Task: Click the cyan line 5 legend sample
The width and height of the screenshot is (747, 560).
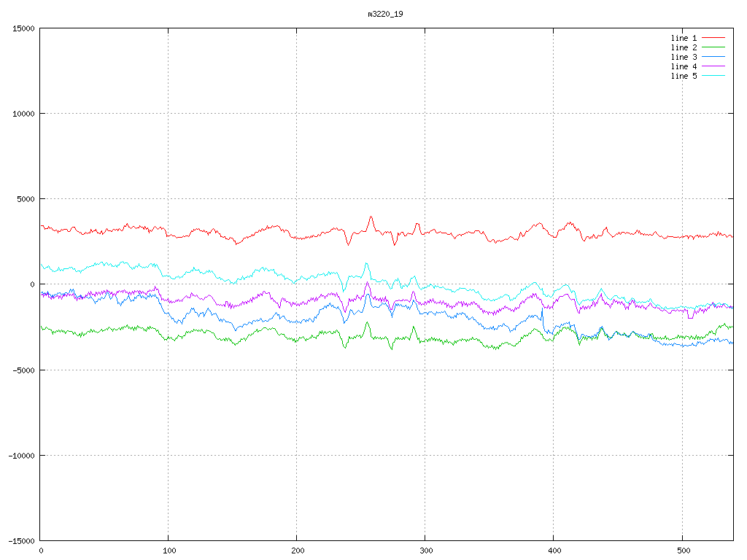Action: [713, 76]
